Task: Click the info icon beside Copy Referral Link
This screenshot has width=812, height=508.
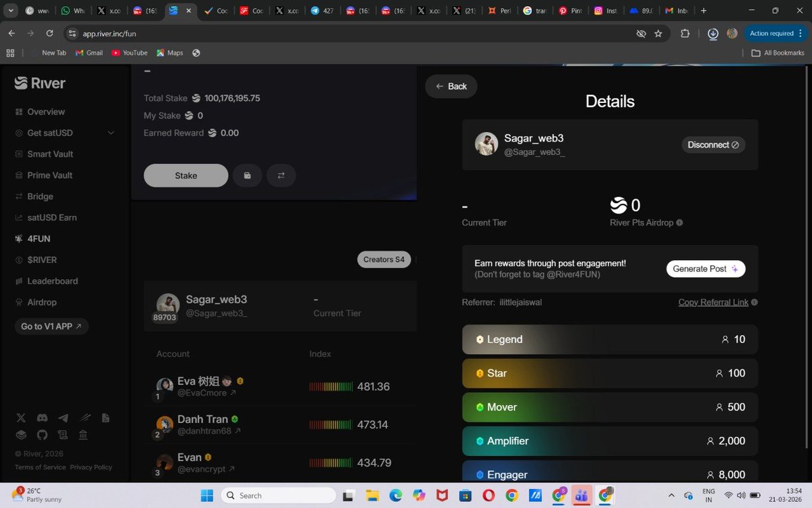Action: [x=754, y=302]
